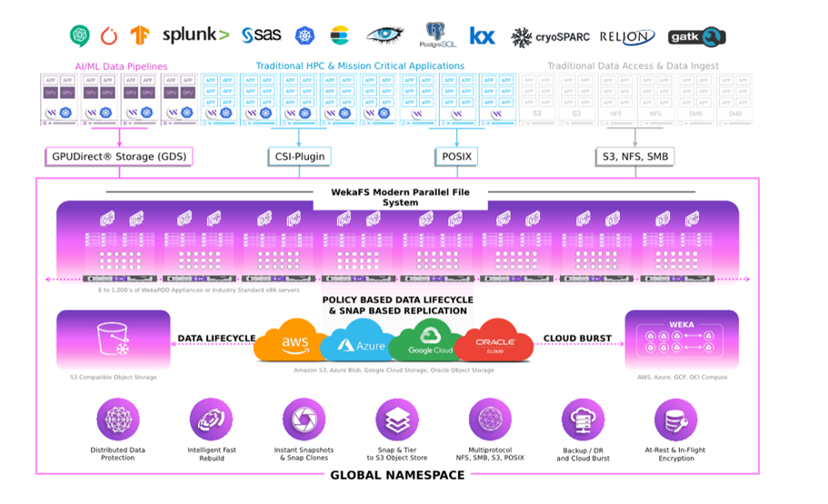
Task: Click the Intelligent Fast Rebuild label
Action: [212, 454]
